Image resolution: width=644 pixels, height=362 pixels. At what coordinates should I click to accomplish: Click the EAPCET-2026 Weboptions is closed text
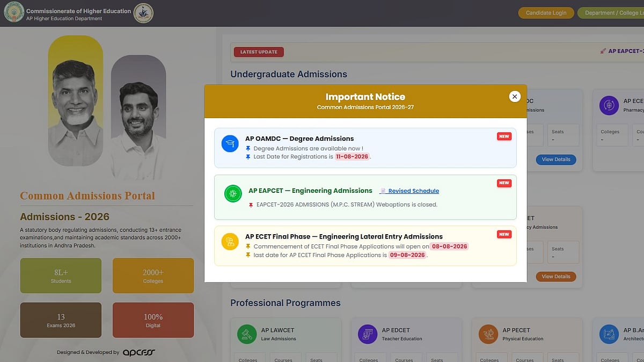coord(347,205)
